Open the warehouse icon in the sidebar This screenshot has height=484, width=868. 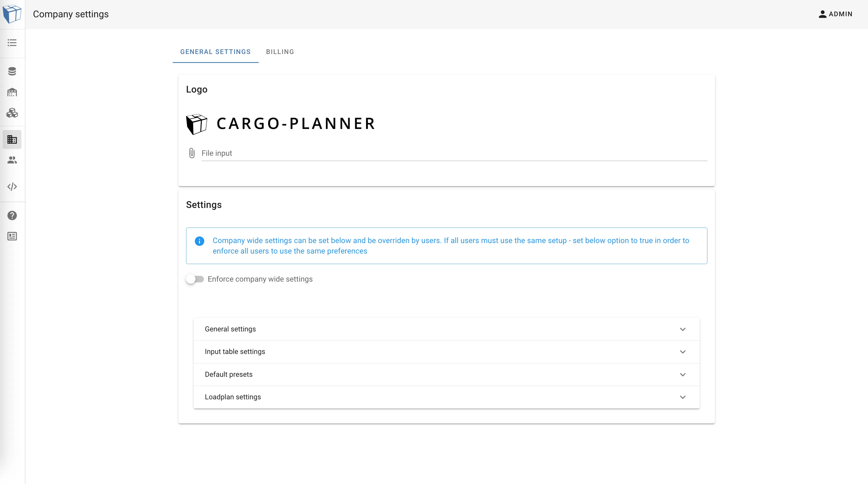coord(12,92)
